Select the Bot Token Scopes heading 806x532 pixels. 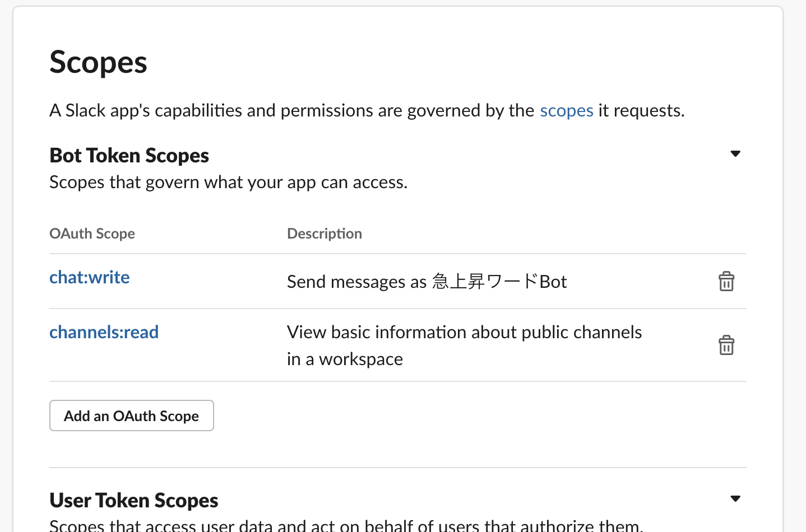[129, 155]
